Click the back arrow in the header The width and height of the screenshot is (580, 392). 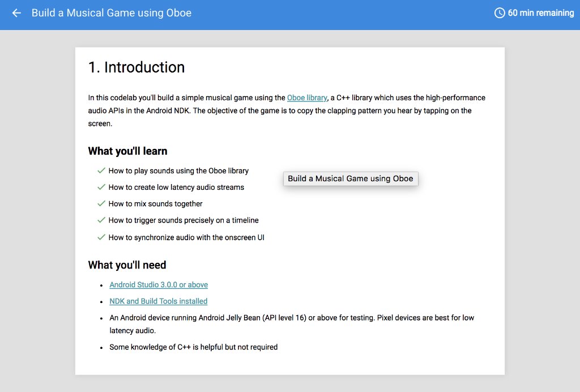15,12
